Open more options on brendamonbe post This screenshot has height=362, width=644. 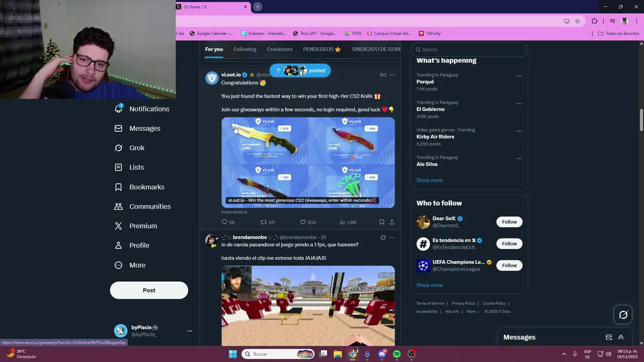point(392,237)
